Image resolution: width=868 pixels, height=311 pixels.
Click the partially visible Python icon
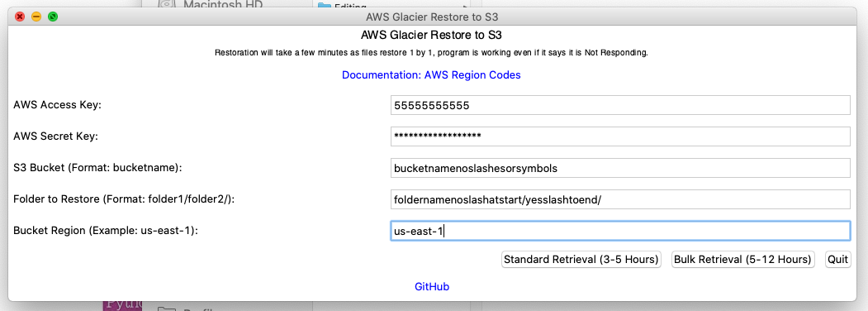[x=122, y=305]
